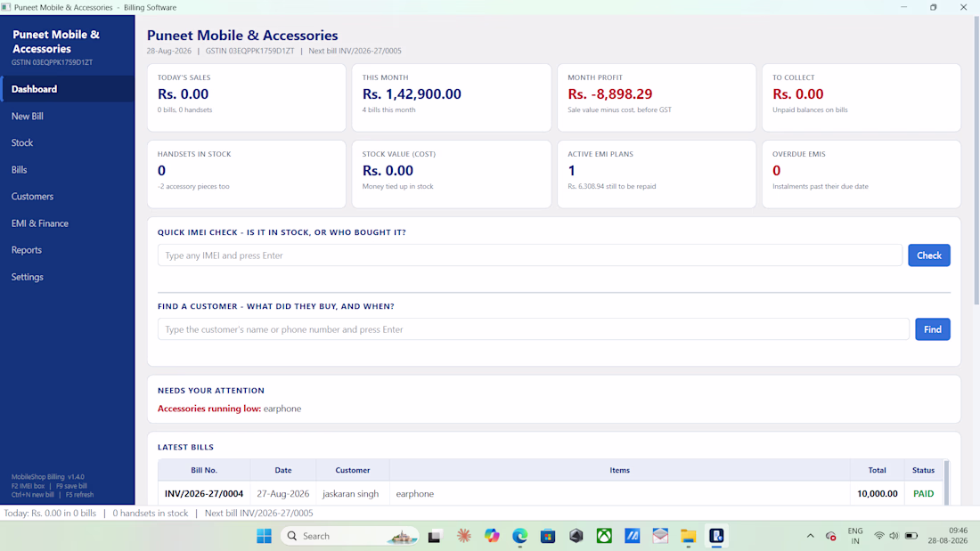
Task: Click the Find button
Action: click(933, 329)
